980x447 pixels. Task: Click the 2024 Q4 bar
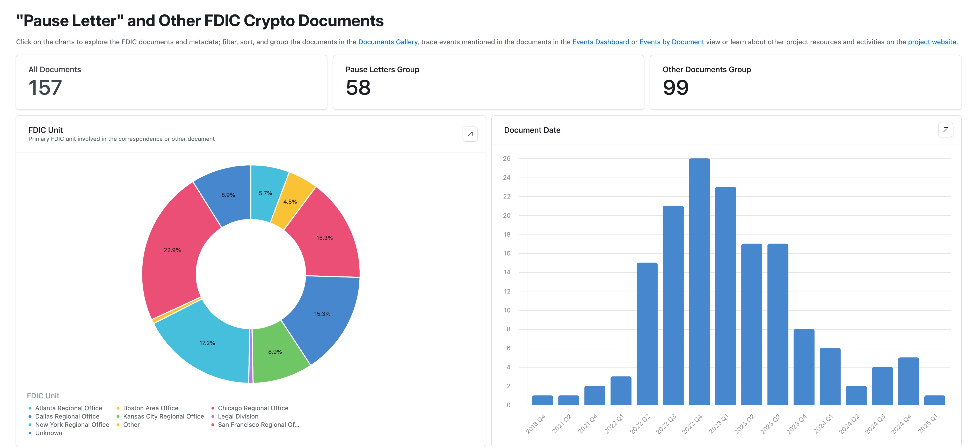(909, 381)
